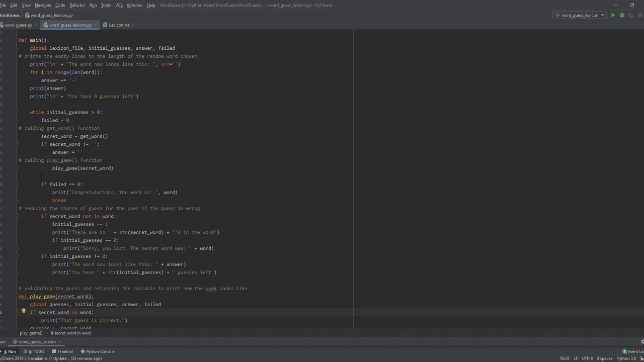This screenshot has width=644, height=362.
Task: Click 4 spaces indent setting
Action: [604, 358]
